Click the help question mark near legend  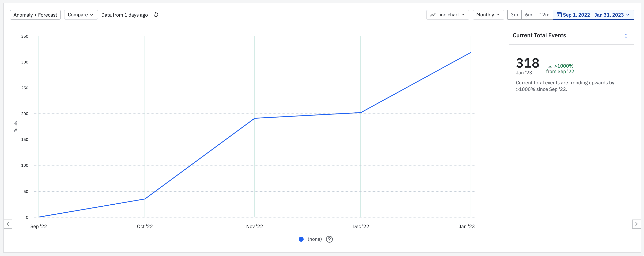point(329,239)
